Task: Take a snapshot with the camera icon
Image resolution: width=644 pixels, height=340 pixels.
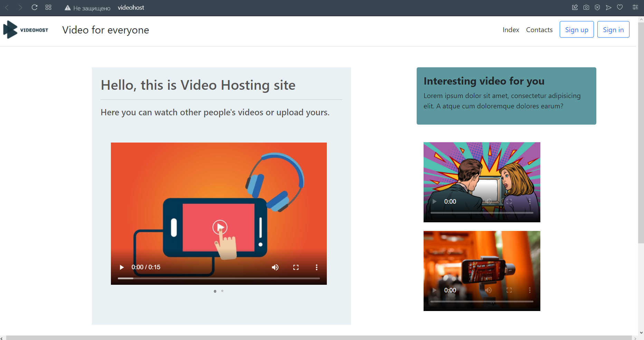Action: pos(586,7)
